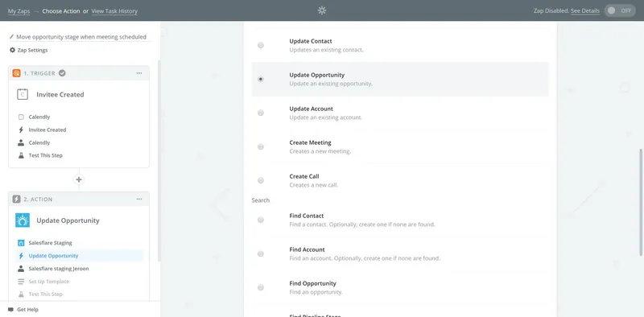Click the Get Help chat icon
The width and height of the screenshot is (644, 317).
(10, 310)
